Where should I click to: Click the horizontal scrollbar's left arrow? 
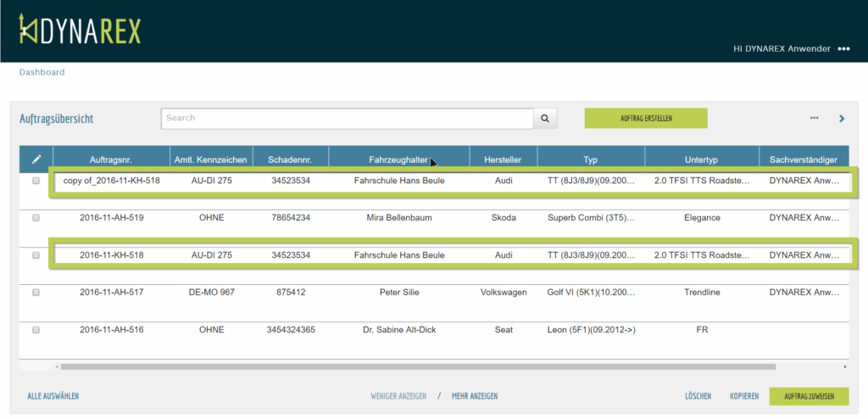tap(58, 367)
